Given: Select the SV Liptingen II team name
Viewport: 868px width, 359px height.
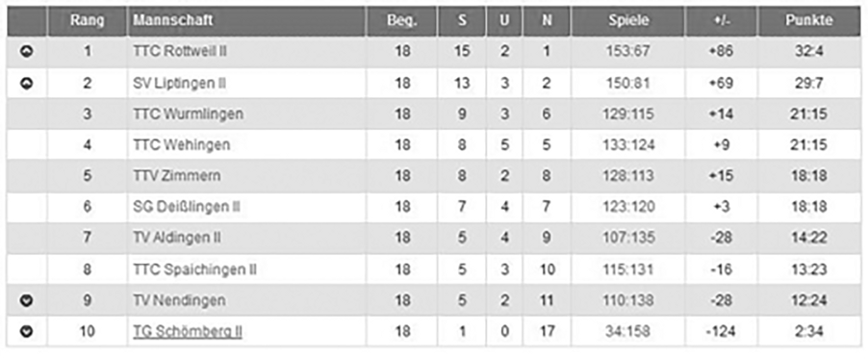Looking at the screenshot, I should coord(179,83).
